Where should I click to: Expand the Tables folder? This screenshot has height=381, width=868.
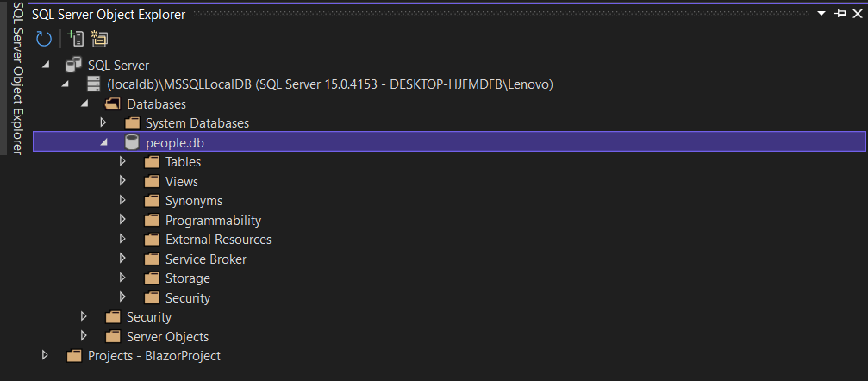(123, 162)
